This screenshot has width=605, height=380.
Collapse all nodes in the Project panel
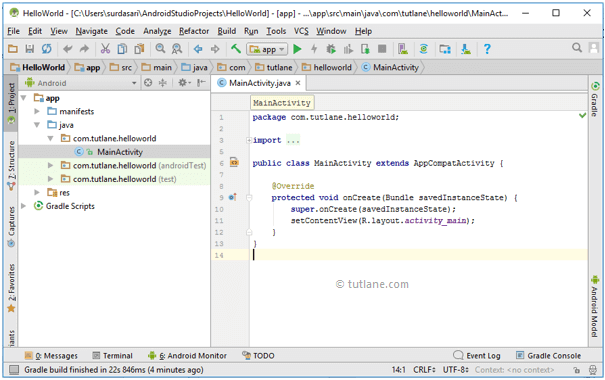163,83
